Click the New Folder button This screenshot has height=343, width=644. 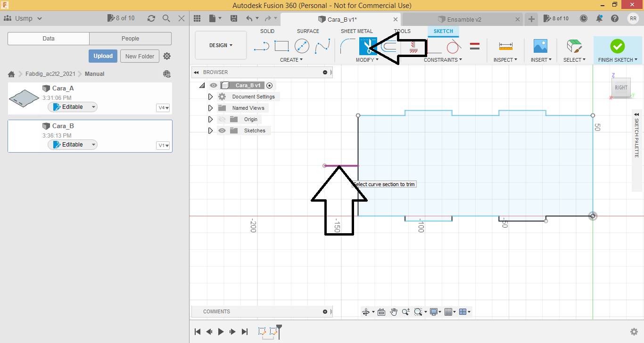[x=140, y=56]
